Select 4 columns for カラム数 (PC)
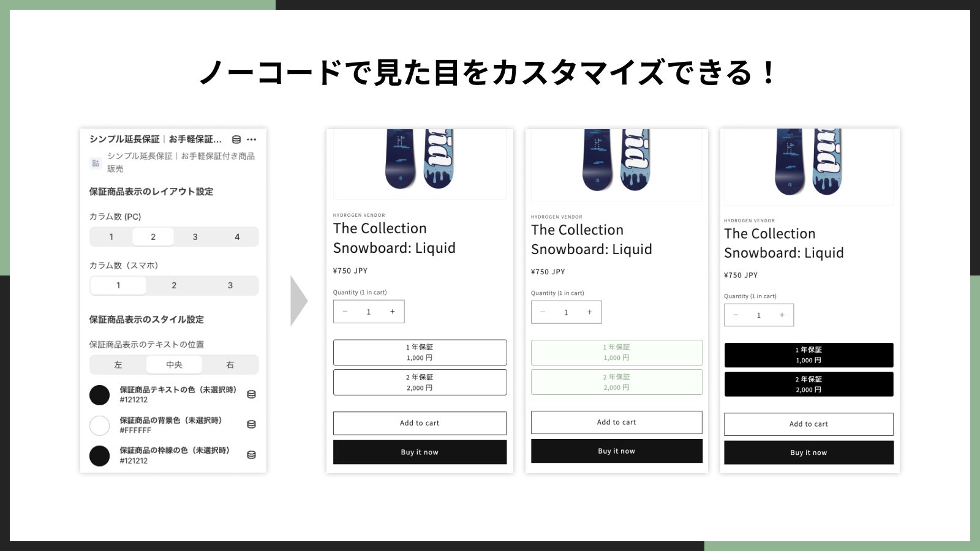 [237, 237]
